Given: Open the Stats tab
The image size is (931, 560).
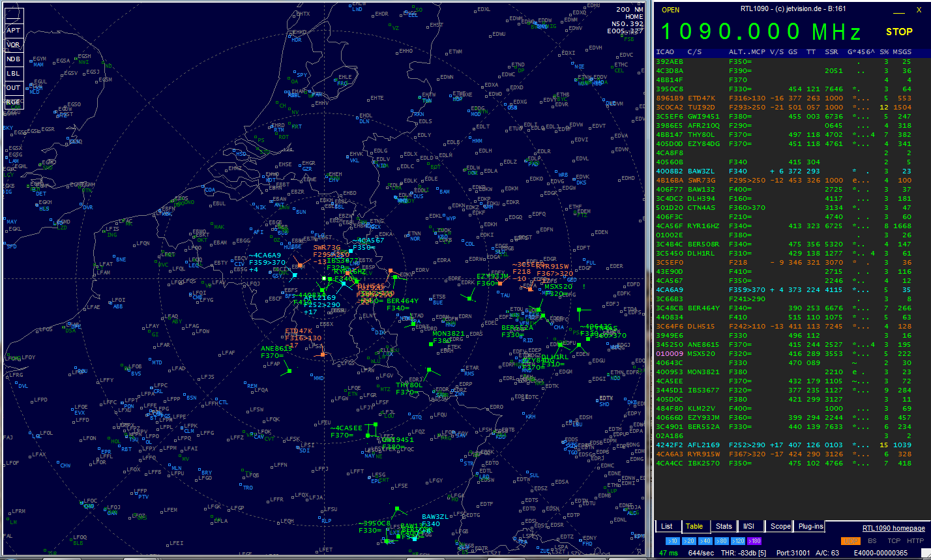Looking at the screenshot, I should tap(724, 527).
